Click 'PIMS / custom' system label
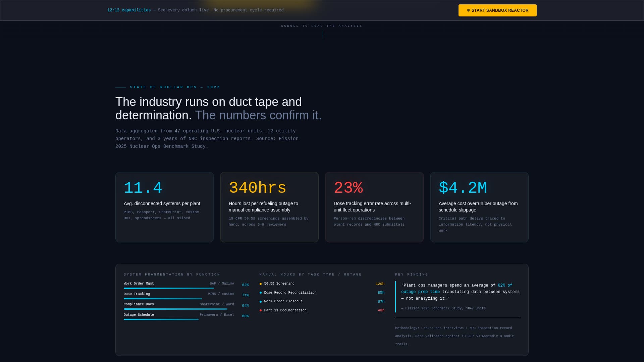This screenshot has height=362, width=644. point(221,294)
